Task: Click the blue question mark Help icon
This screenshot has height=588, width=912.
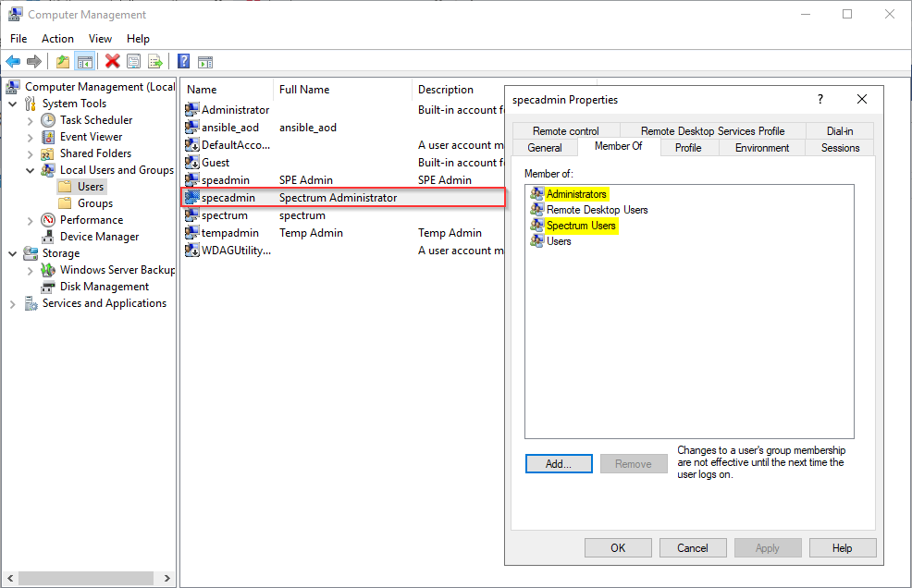Action: [183, 62]
